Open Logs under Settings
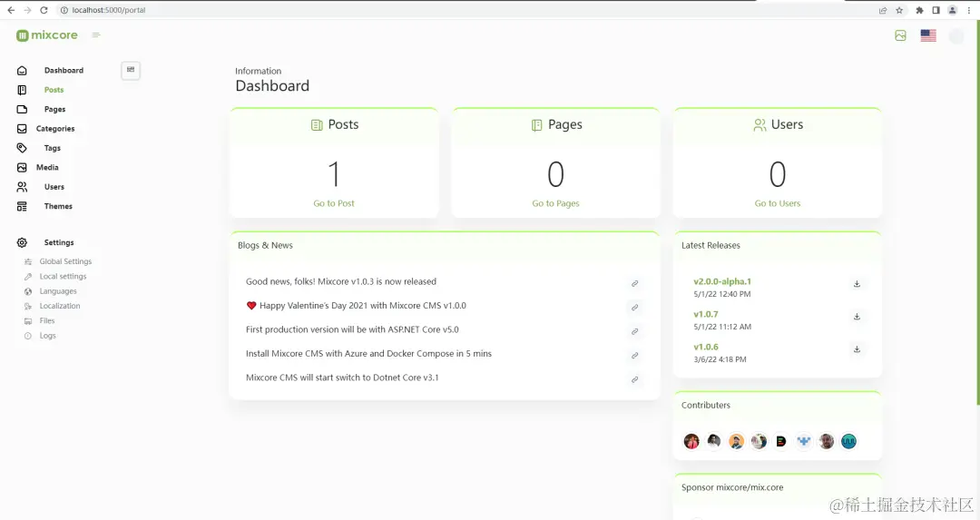This screenshot has height=520, width=980. tap(47, 336)
